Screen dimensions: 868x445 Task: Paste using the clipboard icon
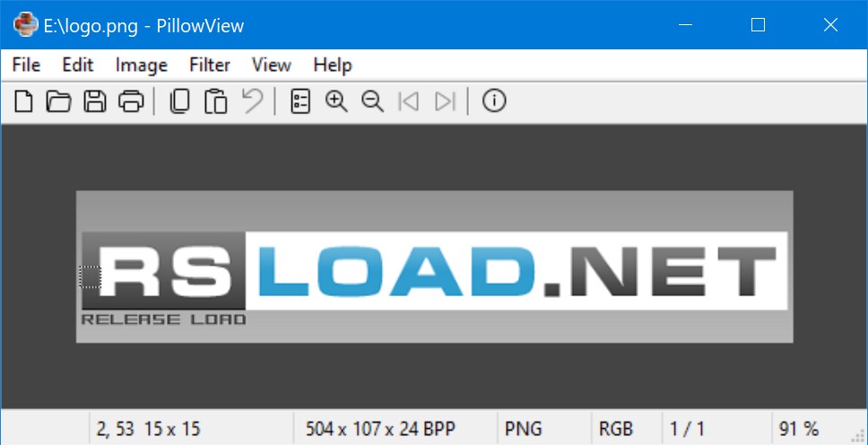[216, 101]
